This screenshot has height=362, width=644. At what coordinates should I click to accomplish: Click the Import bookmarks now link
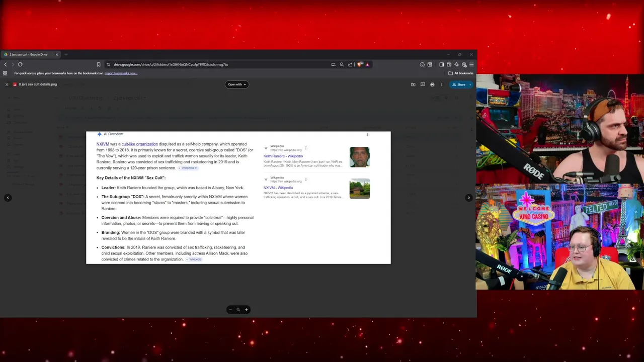121,73
